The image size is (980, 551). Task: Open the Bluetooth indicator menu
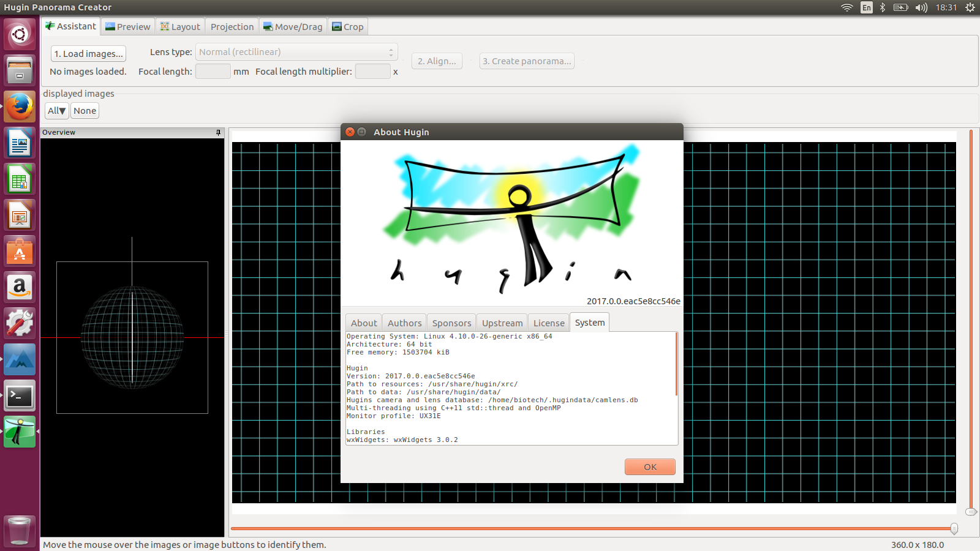[883, 7]
